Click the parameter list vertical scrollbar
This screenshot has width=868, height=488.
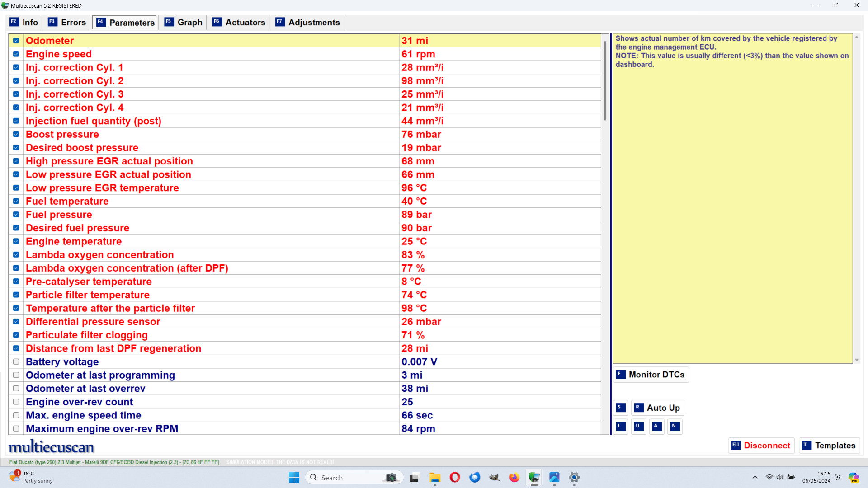605,81
